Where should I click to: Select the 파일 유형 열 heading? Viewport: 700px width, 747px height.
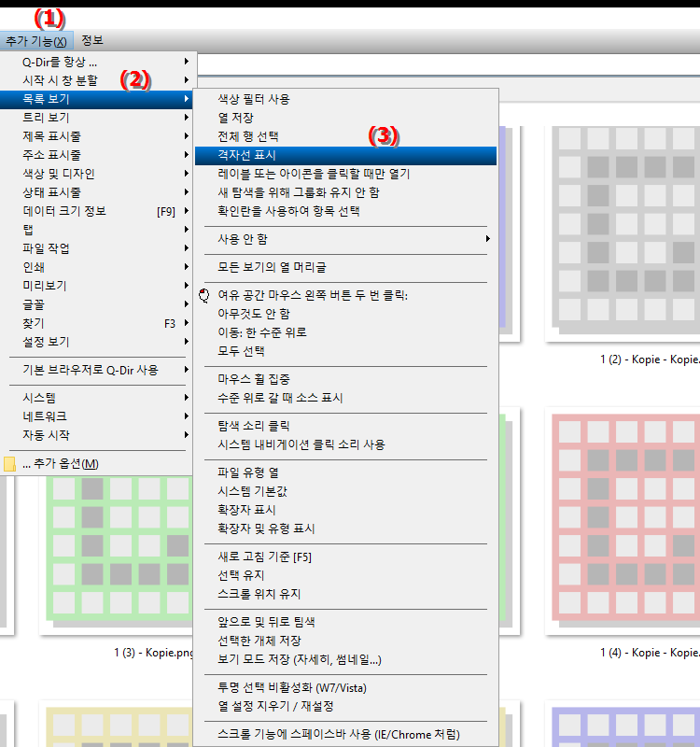345,472
